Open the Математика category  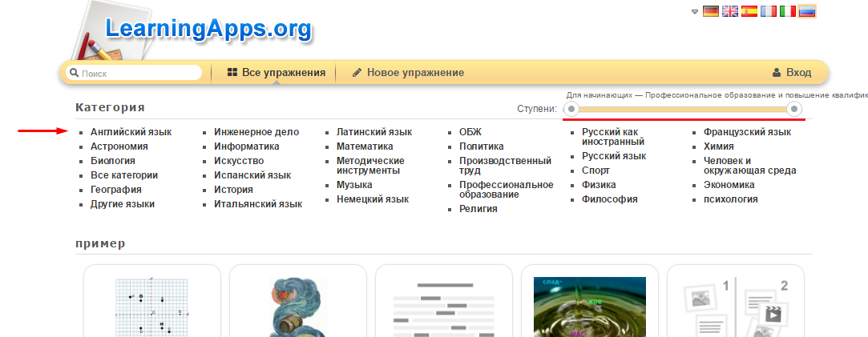(365, 146)
